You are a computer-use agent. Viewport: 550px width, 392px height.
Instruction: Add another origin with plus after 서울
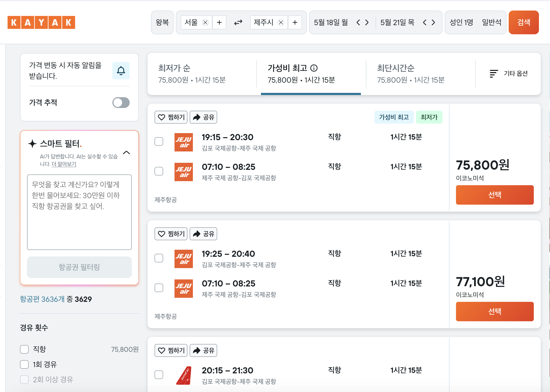coord(219,22)
